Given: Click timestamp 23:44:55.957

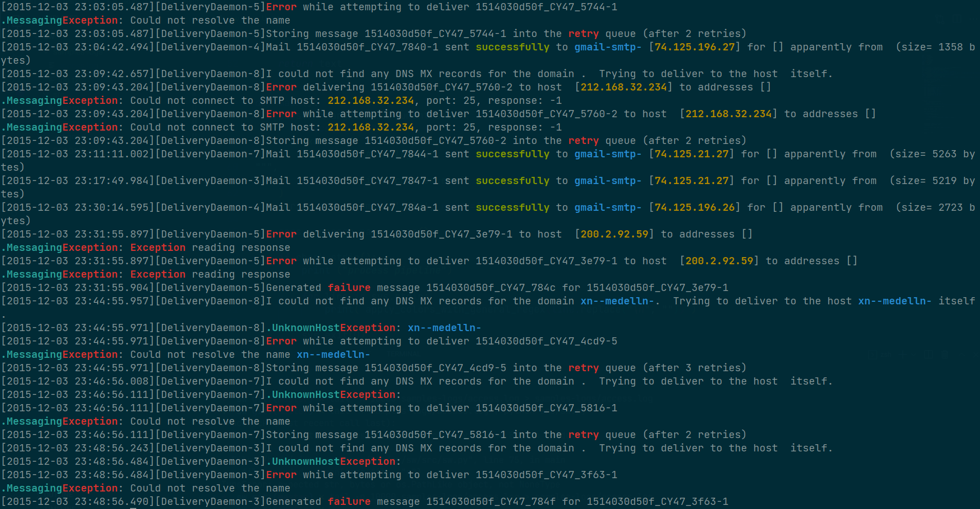Looking at the screenshot, I should 111,301.
